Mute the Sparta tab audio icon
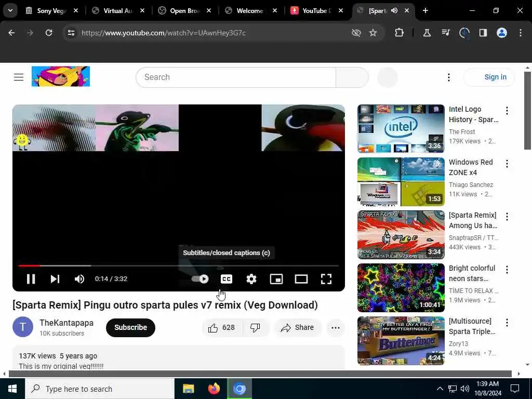Viewport: 532px width, 399px height. pos(394,10)
